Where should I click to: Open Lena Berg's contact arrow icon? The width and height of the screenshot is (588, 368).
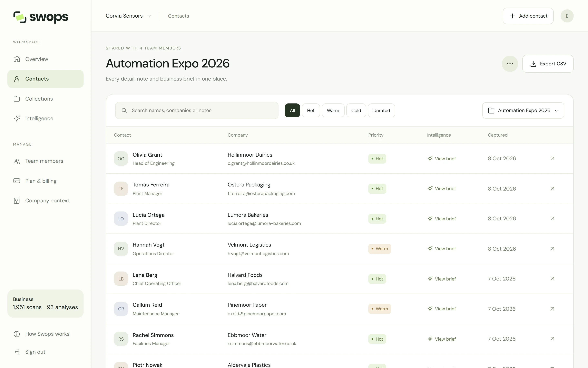click(552, 279)
